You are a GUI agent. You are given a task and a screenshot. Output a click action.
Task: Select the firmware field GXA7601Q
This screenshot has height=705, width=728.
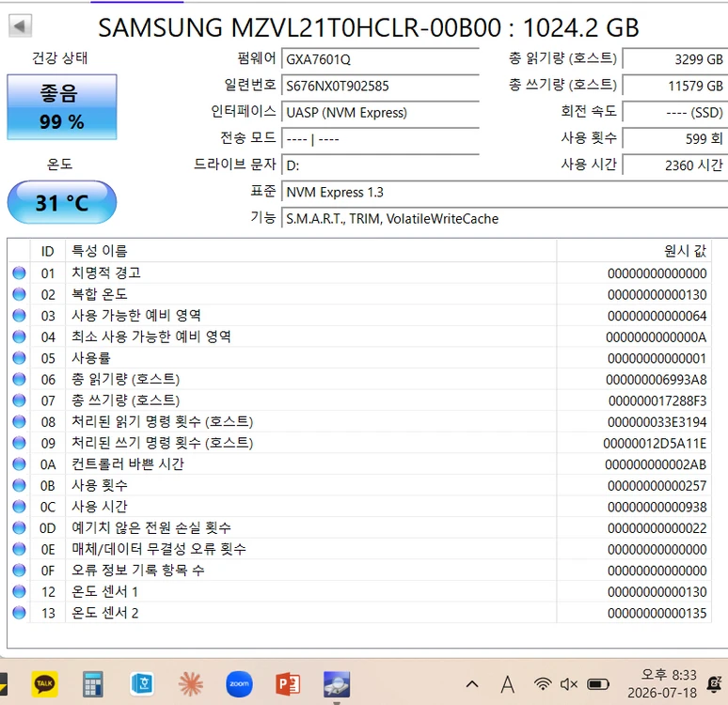[x=380, y=59]
